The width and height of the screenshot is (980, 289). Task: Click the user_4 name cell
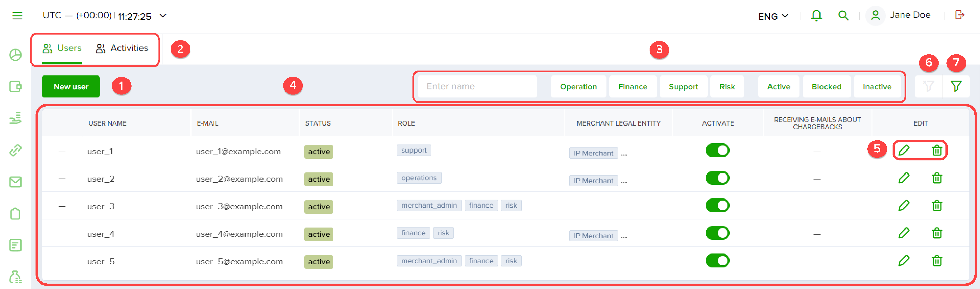pyautogui.click(x=101, y=234)
